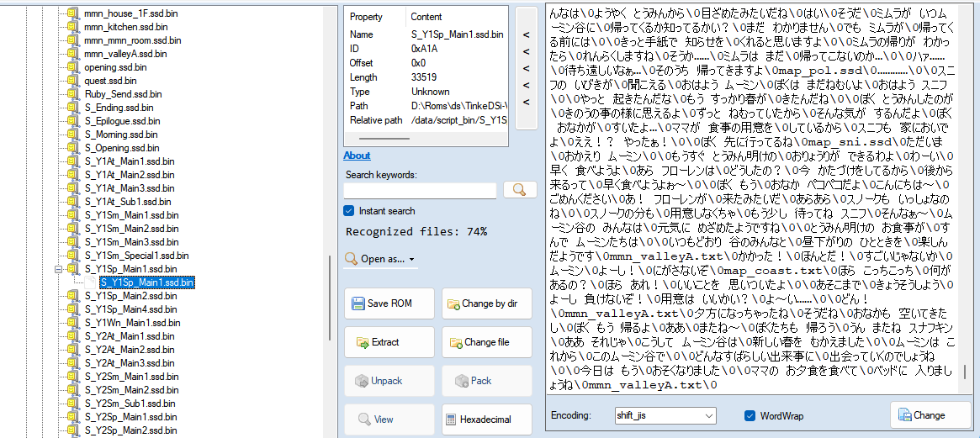The height and width of the screenshot is (438, 980).
Task: Click the folder icon of S_Y1At_Main2.ssd.bin
Action: (73, 175)
